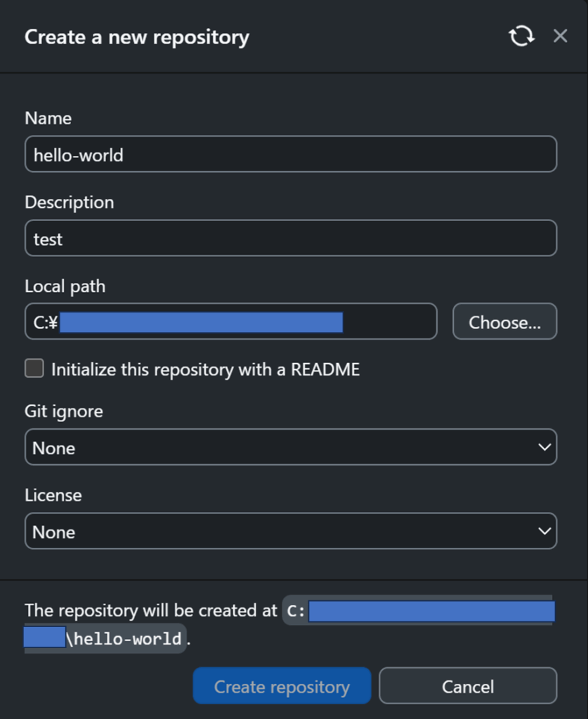Click the \hello-world path text in footer
This screenshot has width=588, height=719.
coord(124,639)
